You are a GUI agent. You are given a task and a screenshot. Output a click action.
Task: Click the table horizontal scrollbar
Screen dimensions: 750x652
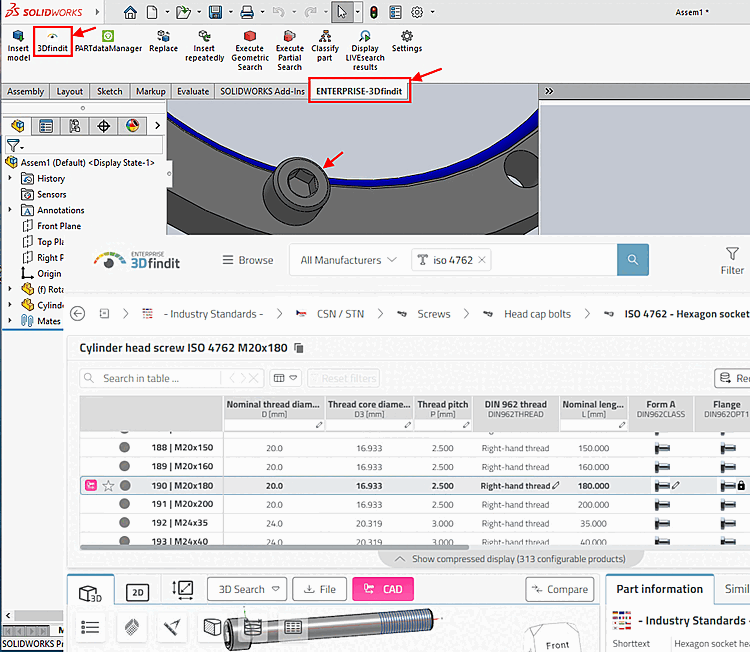(274, 547)
